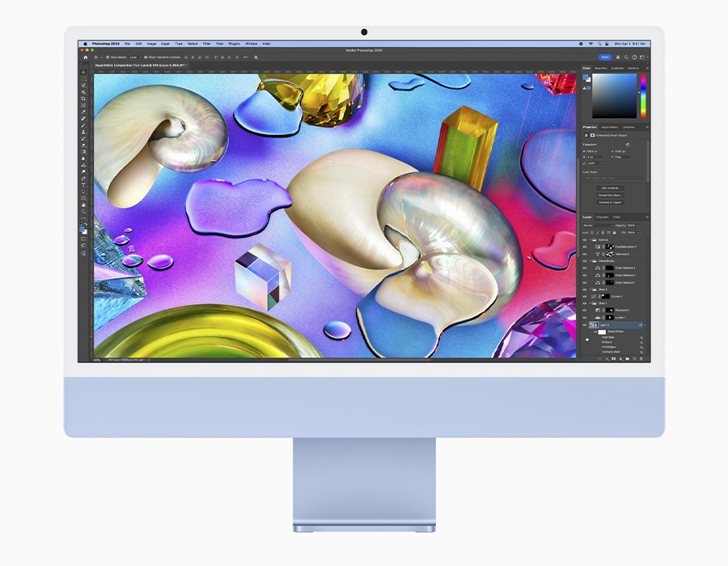Toggle visibility of Vibrance 2 layer
Screen dimensions: 728x566
(x=585, y=254)
